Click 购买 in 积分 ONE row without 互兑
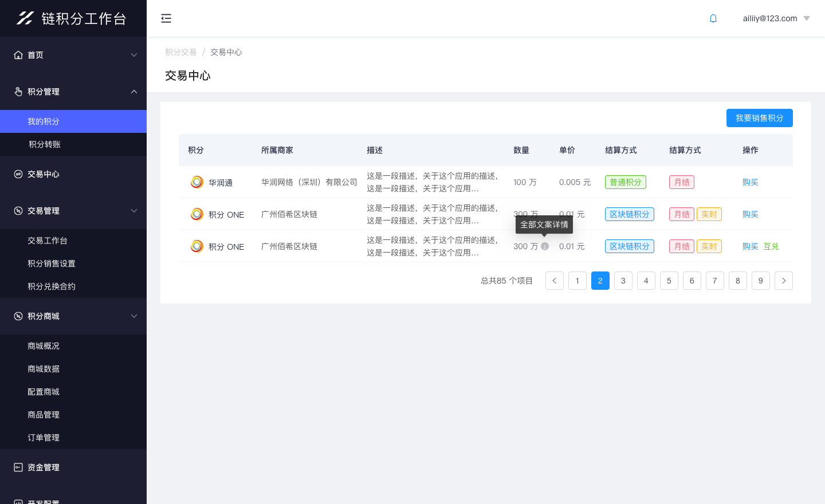825x504 pixels. [751, 214]
